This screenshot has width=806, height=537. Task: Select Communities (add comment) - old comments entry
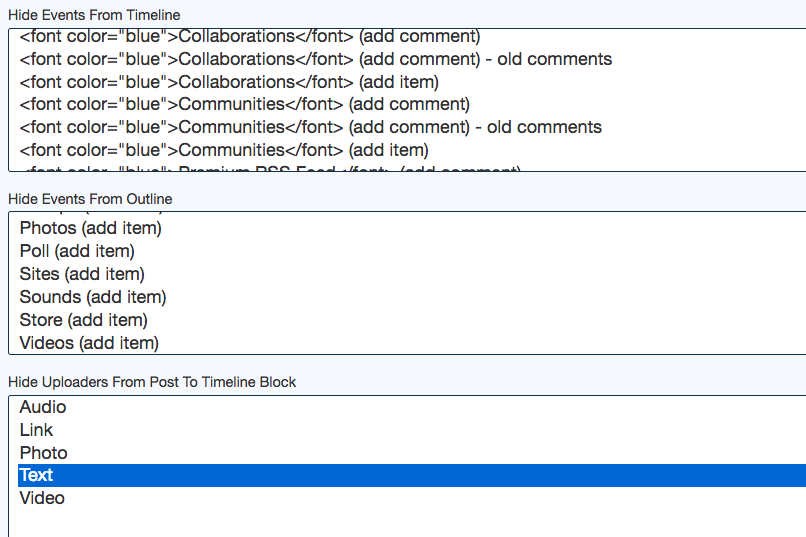click(x=310, y=127)
